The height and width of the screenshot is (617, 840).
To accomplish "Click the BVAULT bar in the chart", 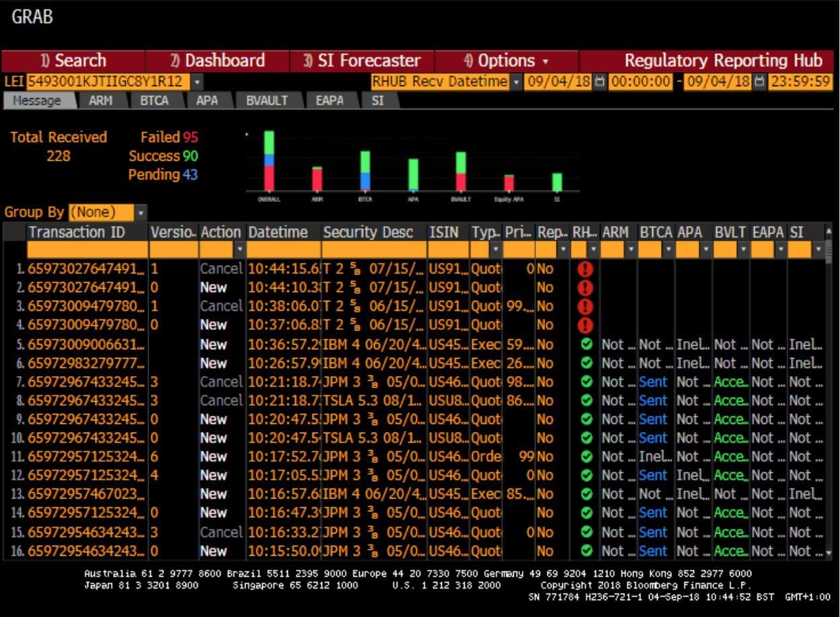I will click(x=461, y=172).
